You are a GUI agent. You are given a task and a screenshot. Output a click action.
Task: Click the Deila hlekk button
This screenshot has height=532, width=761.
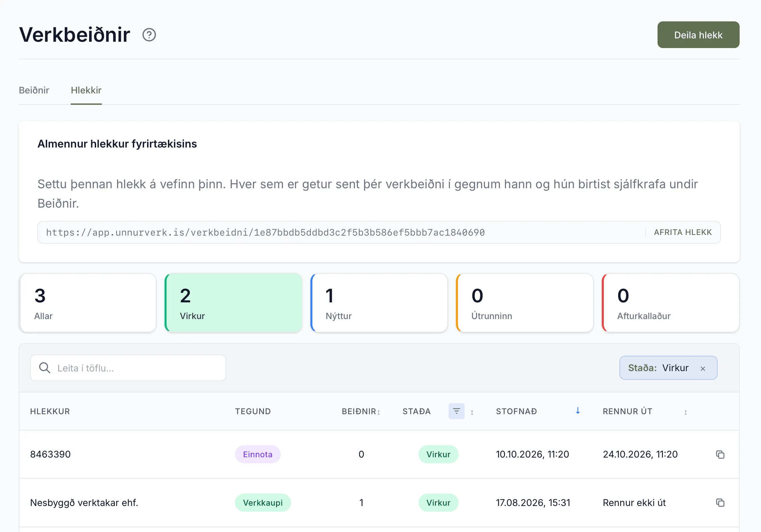698,35
